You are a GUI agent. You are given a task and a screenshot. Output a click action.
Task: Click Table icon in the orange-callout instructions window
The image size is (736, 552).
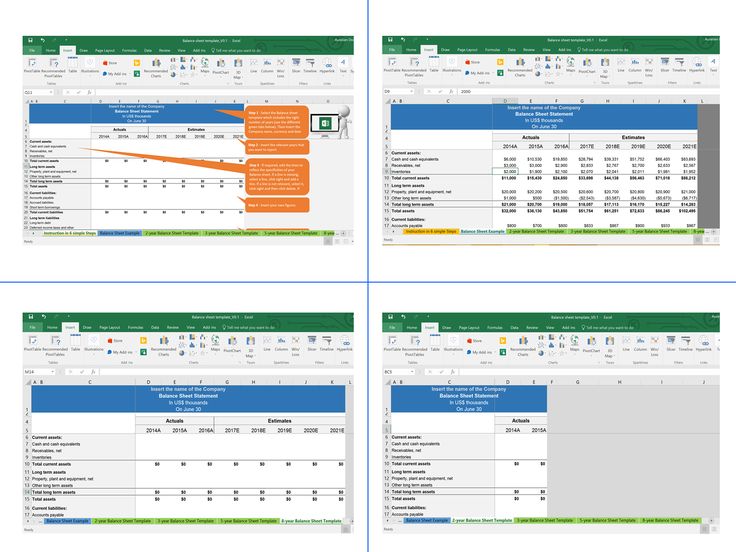pyautogui.click(x=73, y=65)
